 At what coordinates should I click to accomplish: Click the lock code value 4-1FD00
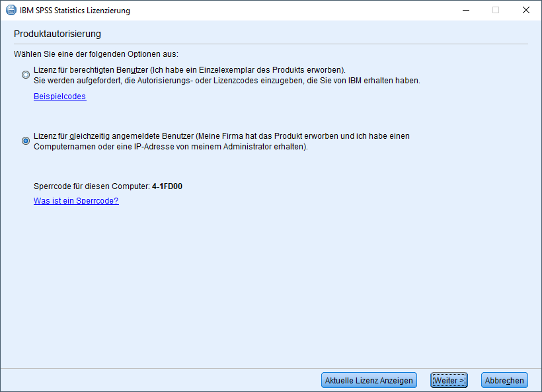pyautogui.click(x=167, y=186)
